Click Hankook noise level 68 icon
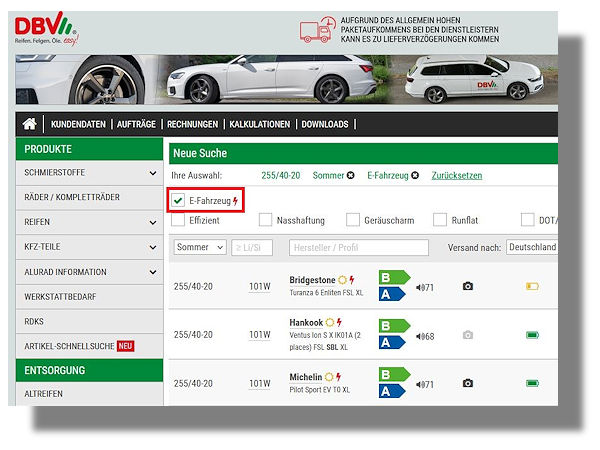Viewport: 600px width, 450px height. 425,336
